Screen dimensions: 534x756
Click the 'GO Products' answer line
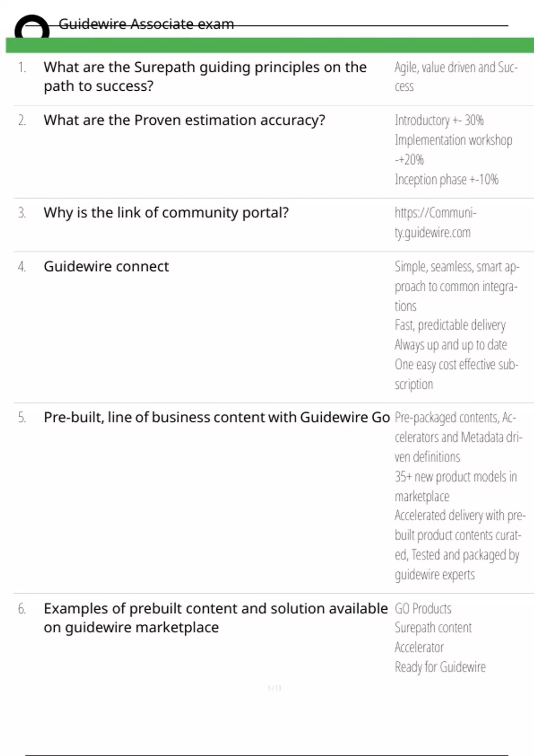423,608
